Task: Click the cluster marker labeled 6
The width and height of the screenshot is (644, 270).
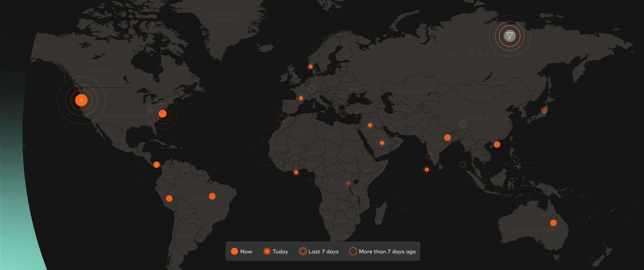Action: (81, 100)
